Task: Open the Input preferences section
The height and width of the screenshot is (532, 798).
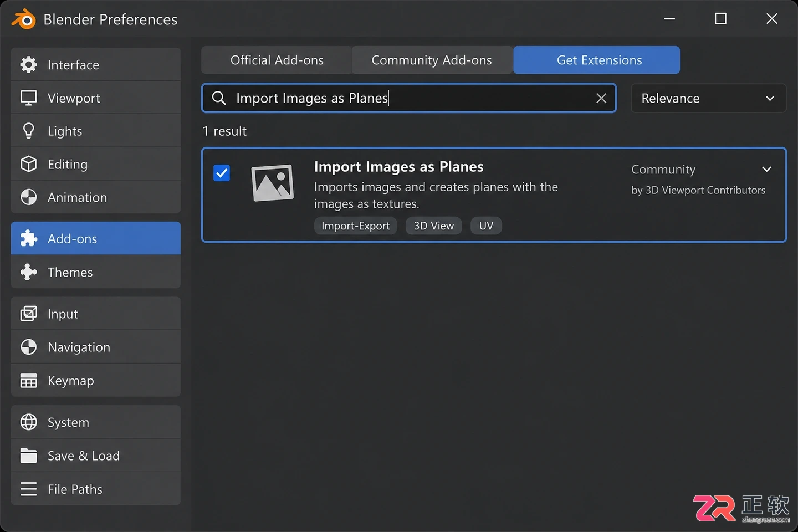Action: (96, 314)
